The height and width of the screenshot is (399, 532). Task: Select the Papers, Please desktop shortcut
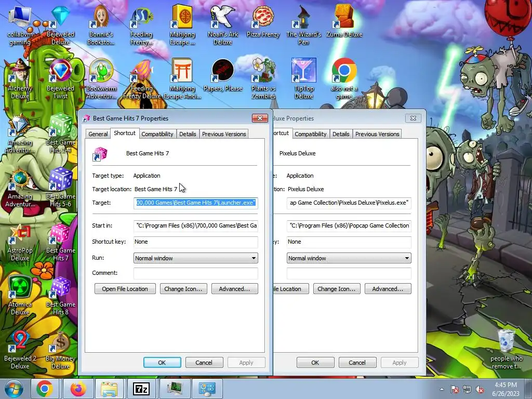click(222, 76)
